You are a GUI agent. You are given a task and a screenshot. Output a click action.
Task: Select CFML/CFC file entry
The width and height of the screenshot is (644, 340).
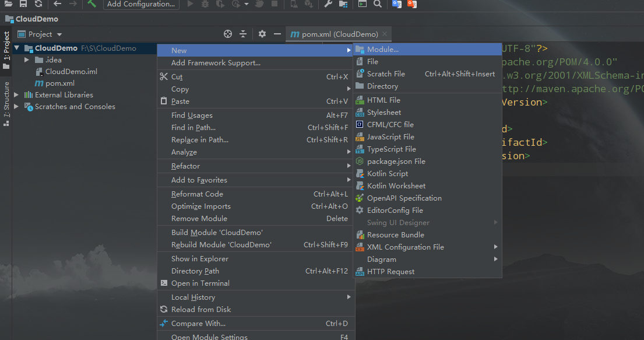428,125
